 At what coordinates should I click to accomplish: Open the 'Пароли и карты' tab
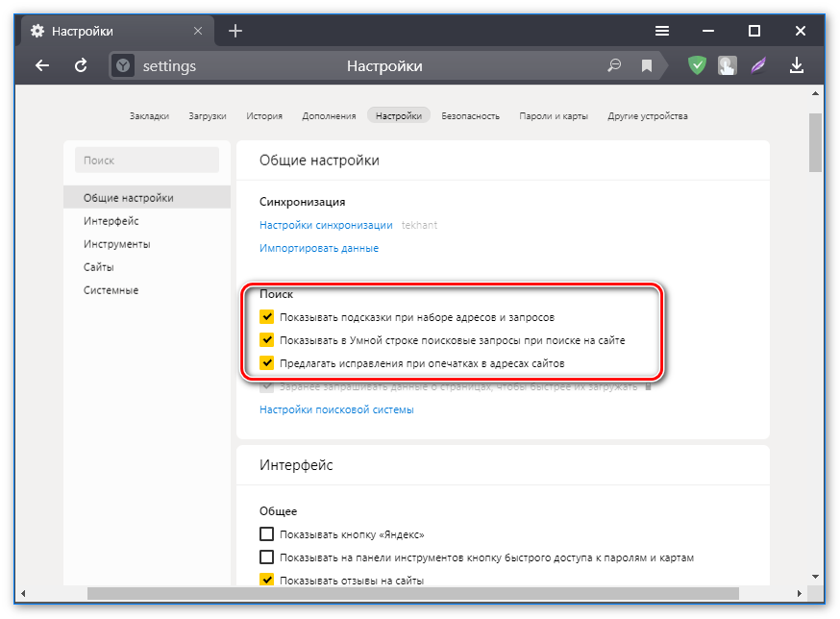coord(554,116)
